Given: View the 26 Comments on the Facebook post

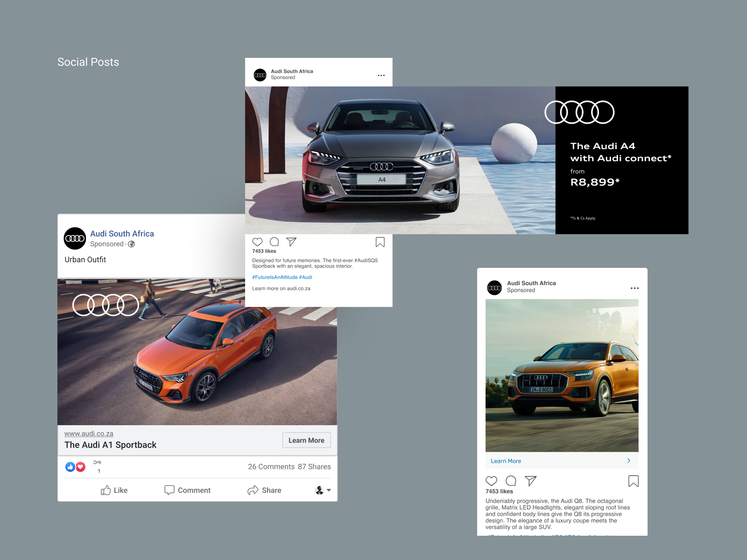Looking at the screenshot, I should pos(271,467).
